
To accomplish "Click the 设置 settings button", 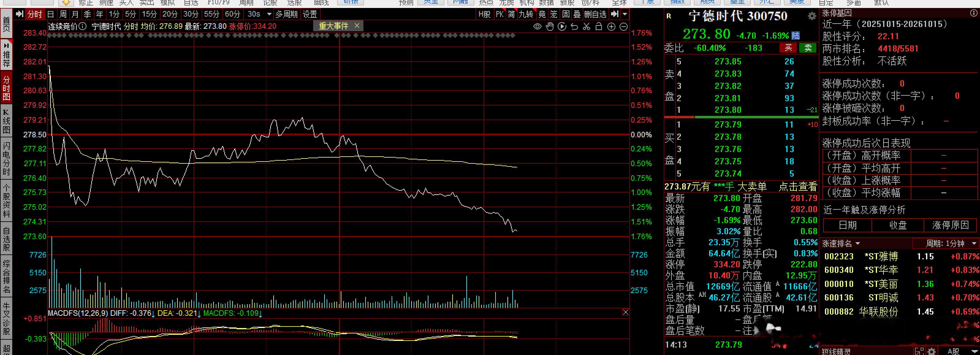I will 310,14.
